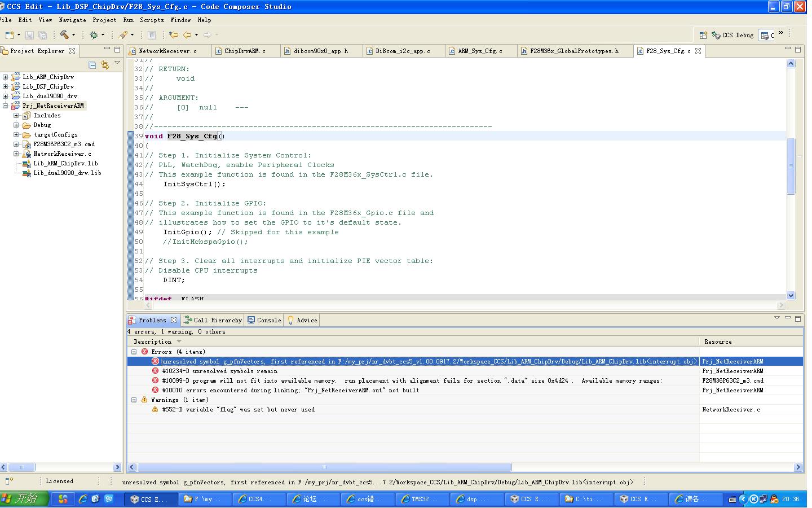This screenshot has width=812, height=508.
Task: Open the Project menu
Action: click(104, 20)
